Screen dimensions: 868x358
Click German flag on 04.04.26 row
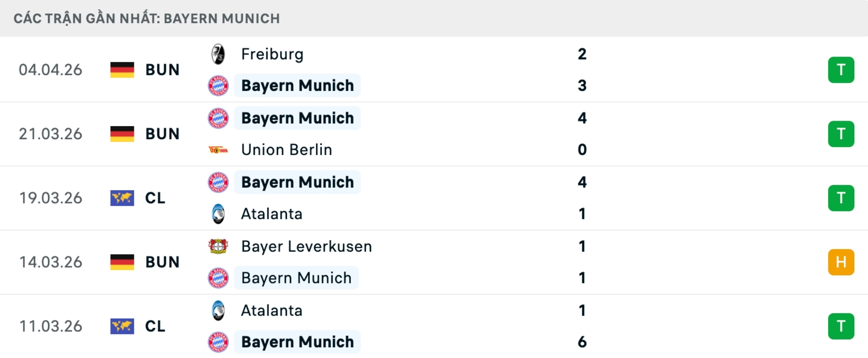point(122,70)
